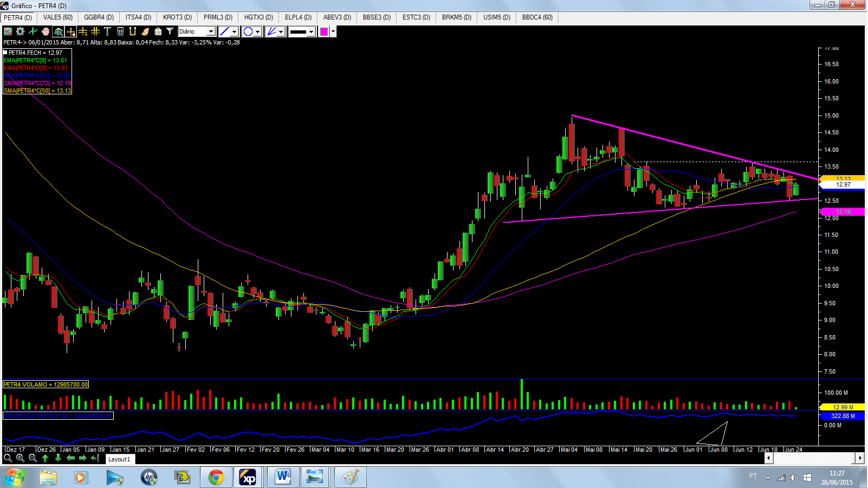The width and height of the screenshot is (868, 488).
Task: Click the zoom in magnifier icon
Action: tap(20, 458)
